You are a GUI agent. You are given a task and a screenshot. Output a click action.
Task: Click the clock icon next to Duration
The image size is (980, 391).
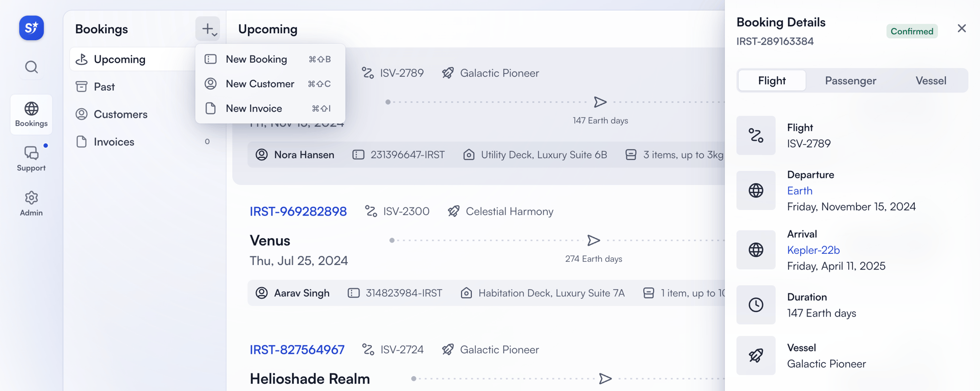756,305
